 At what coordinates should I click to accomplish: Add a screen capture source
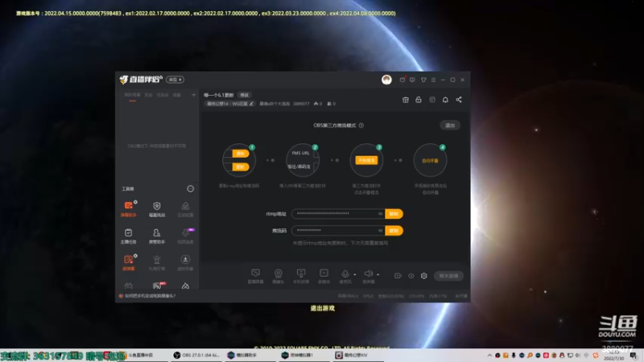[x=255, y=276]
